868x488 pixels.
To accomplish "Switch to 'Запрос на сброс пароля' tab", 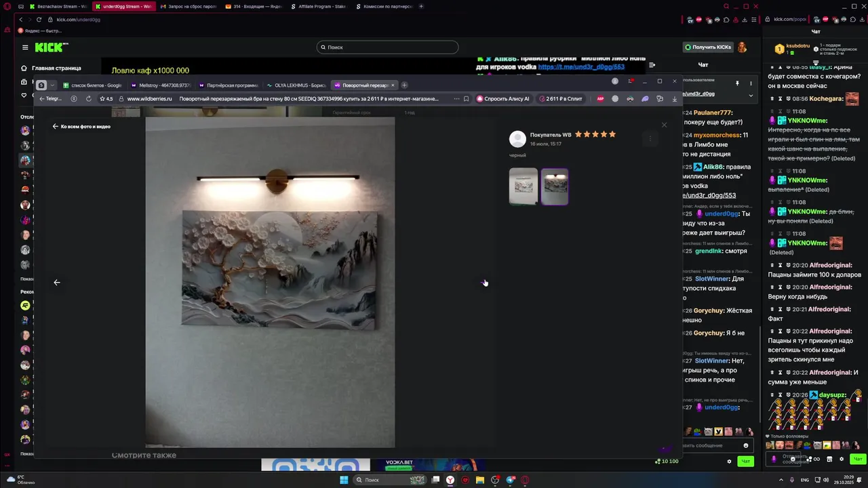I will [190, 7].
